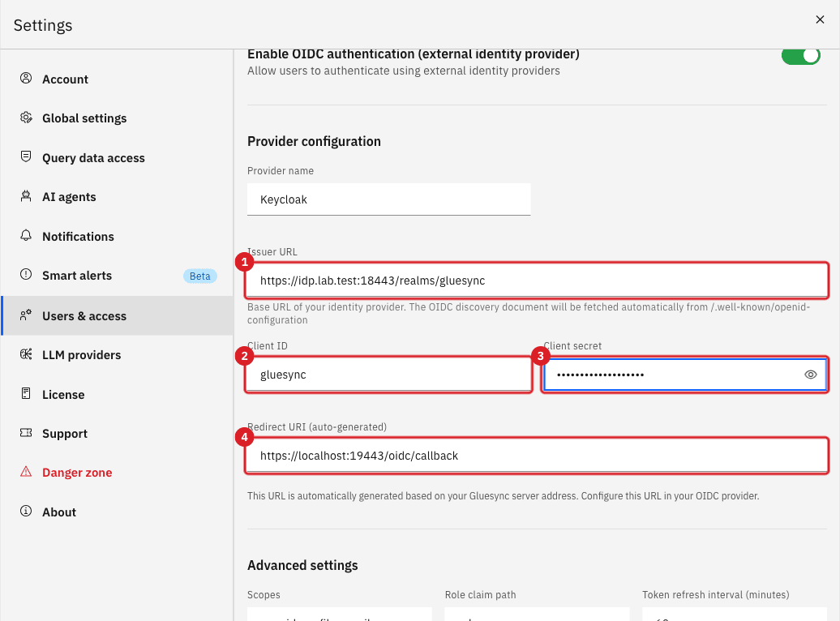840x621 pixels.
Task: Click the Provider name field containing Keycloak
Action: [388, 199]
